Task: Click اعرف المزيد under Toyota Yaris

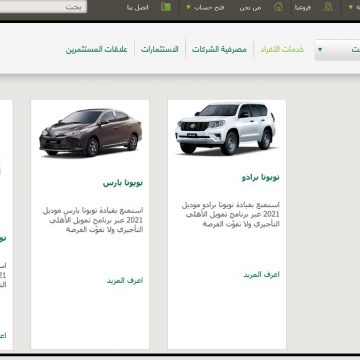Action: [125, 281]
